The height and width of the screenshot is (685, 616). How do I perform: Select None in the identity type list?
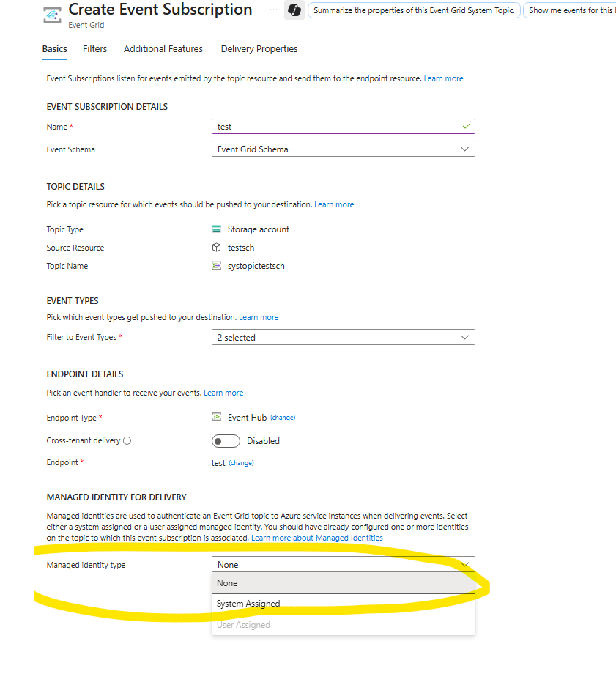click(344, 583)
